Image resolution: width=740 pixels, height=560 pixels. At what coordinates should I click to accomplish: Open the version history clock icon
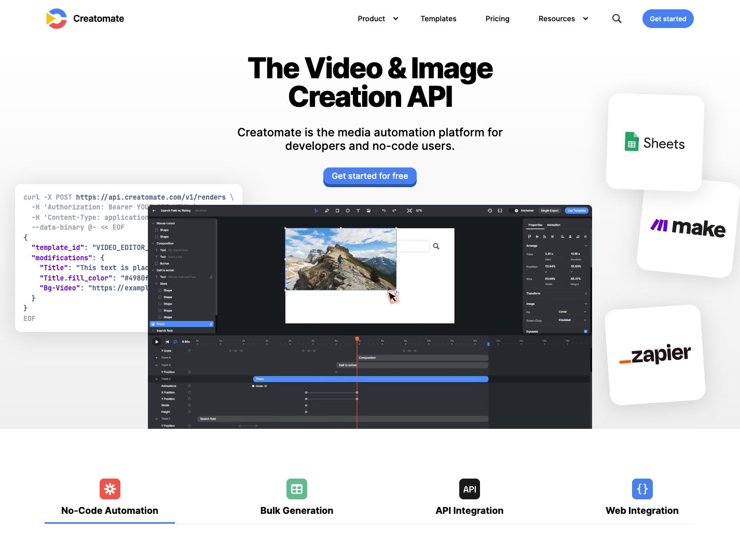pyautogui.click(x=490, y=211)
